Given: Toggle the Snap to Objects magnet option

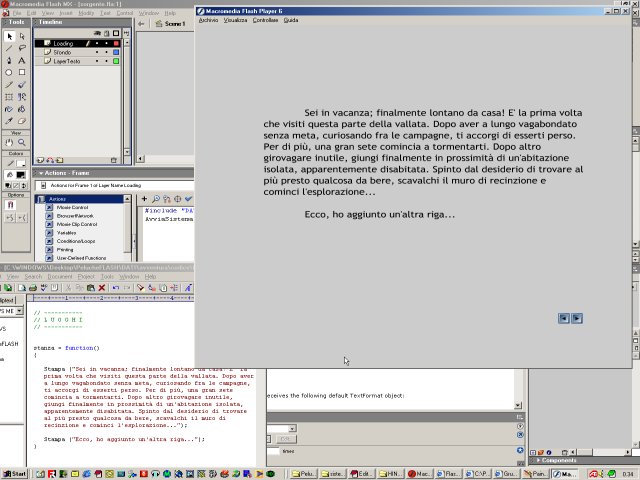Looking at the screenshot, I should [x=10, y=205].
